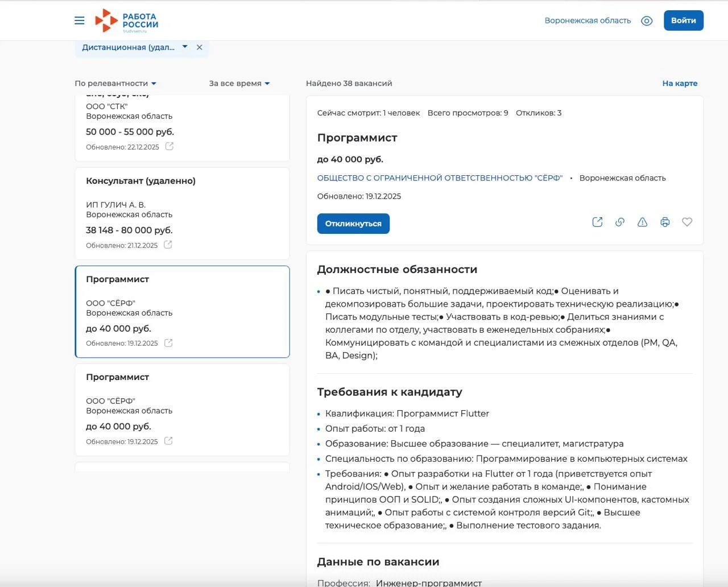Switch to На карте view

(x=680, y=83)
